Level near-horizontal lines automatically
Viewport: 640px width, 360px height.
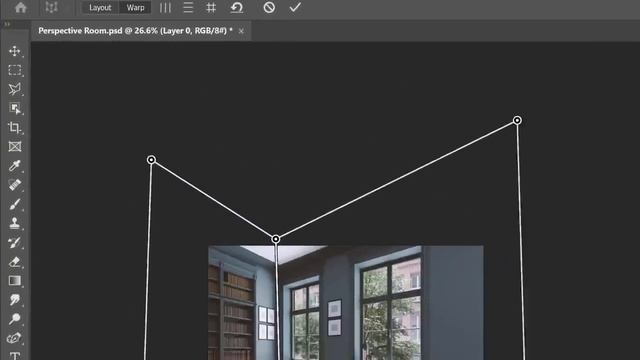point(188,7)
